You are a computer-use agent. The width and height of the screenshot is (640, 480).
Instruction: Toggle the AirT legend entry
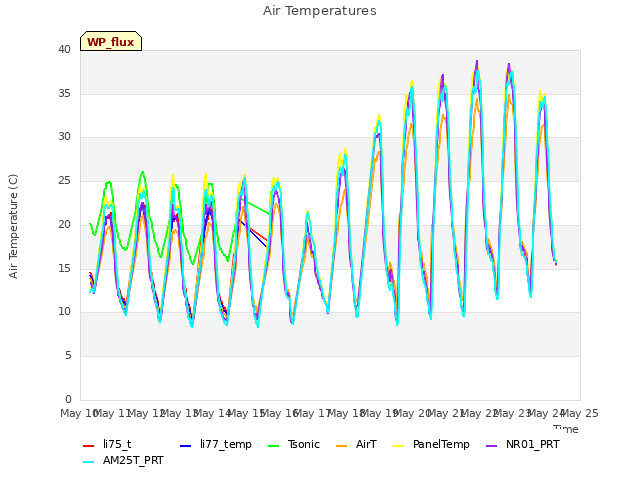(x=356, y=444)
